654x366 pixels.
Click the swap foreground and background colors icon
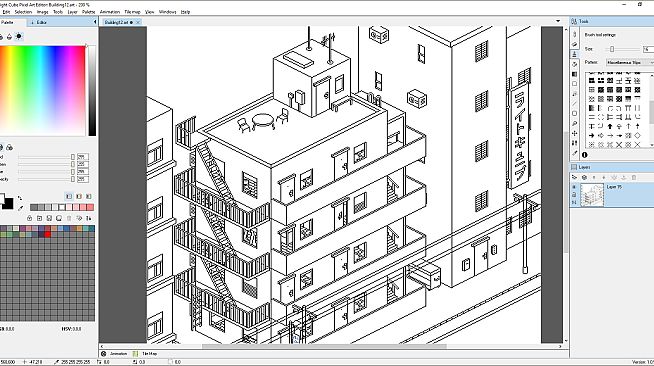[x=20, y=198]
